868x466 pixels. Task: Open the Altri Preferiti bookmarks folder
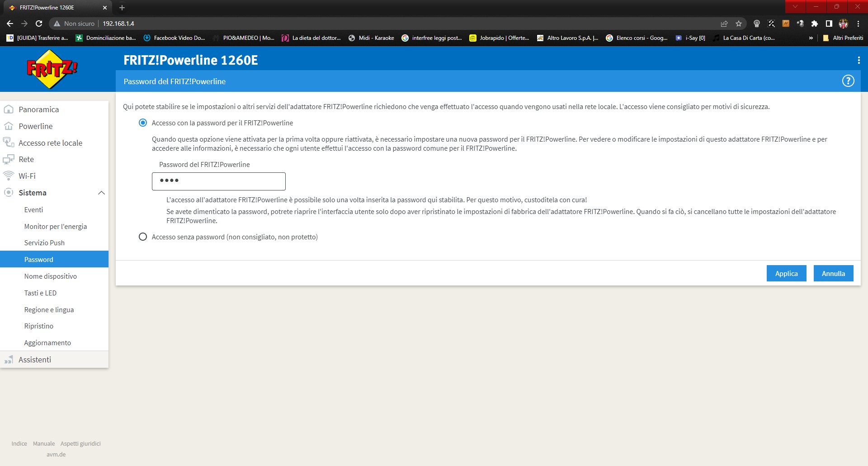[x=843, y=38]
